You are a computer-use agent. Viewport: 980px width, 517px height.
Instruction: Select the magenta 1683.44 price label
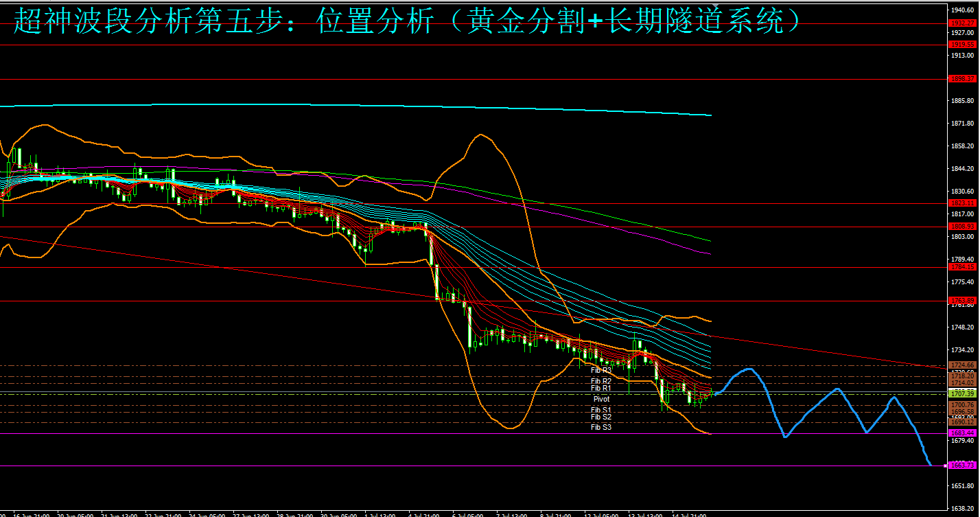962,433
